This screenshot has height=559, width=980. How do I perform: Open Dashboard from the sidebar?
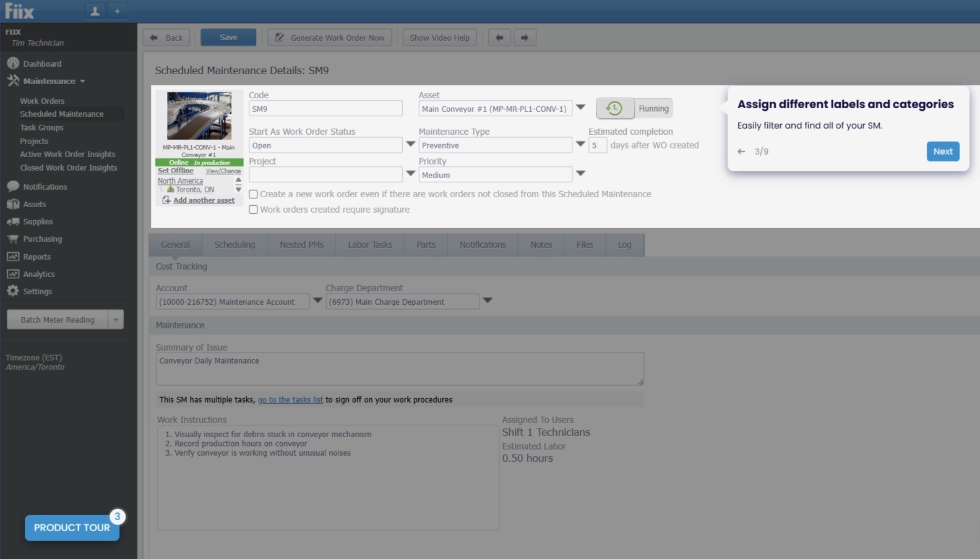point(42,64)
